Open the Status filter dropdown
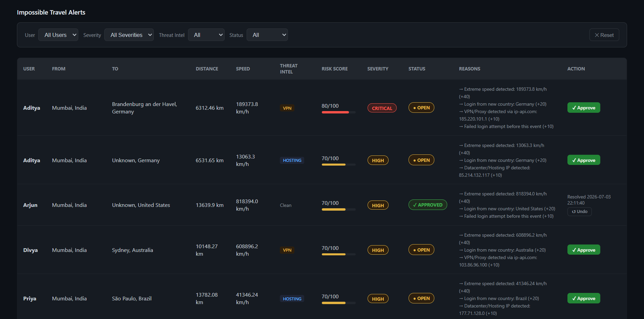Image resolution: width=644 pixels, height=319 pixels. 267,35
